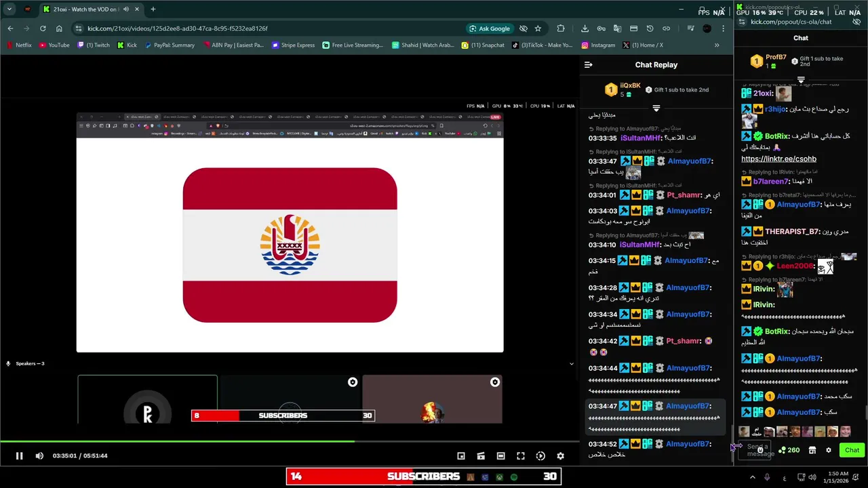
Task: Open taskbar volume control
Action: [814, 477]
